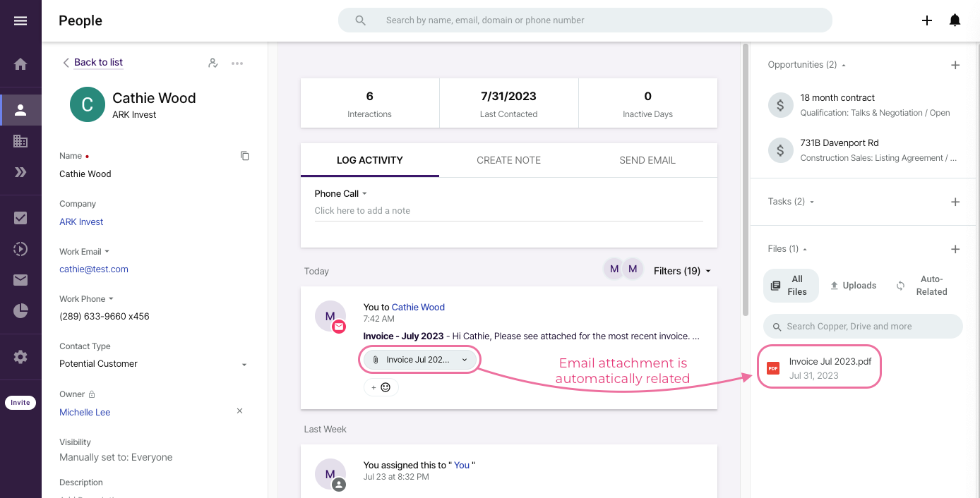The image size is (980, 498).
Task: Click the 0 Inactive Days stat
Action: (x=647, y=103)
